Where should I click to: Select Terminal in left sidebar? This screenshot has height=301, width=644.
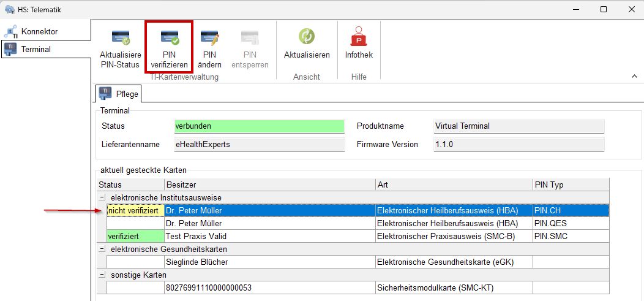tap(36, 49)
